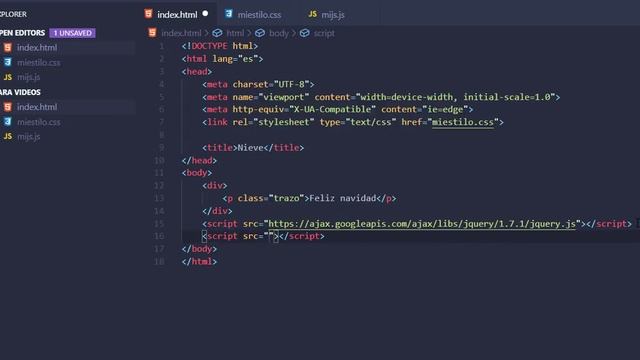
Task: Click the unsaved dot on index.html tab
Action: pos(205,14)
